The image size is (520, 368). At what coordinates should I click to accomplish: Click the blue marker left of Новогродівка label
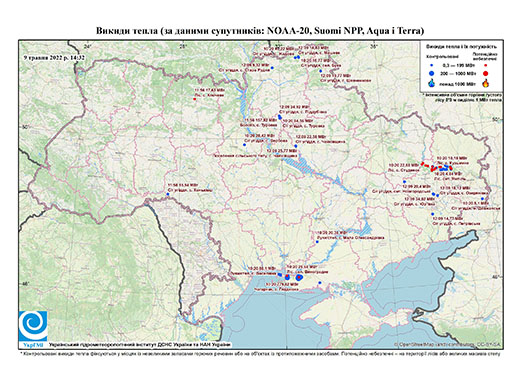(x=404, y=182)
